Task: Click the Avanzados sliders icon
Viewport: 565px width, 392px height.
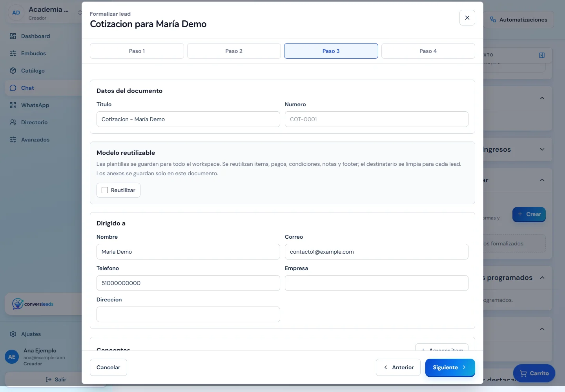Action: (x=13, y=140)
